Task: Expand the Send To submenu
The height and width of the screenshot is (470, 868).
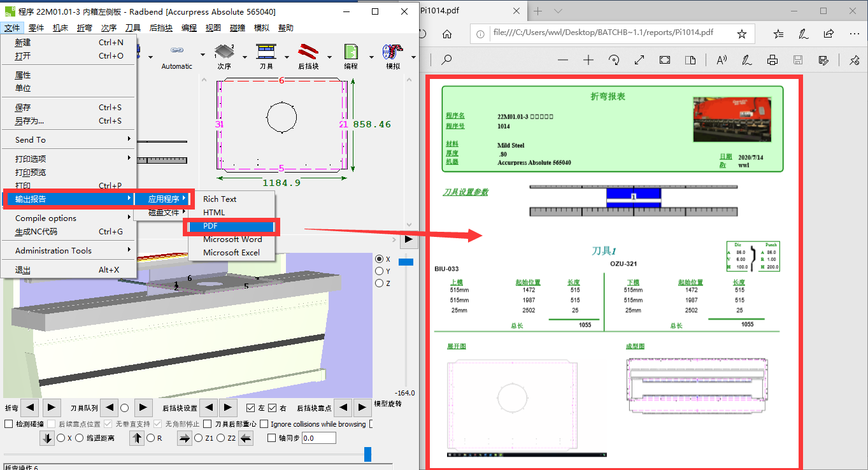Action: 69,139
